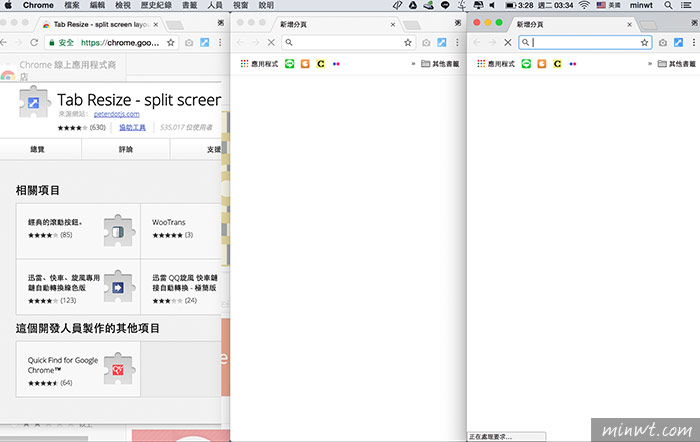The width and height of the screenshot is (700, 442).
Task: Stop loading in the middle window
Action: point(271,42)
